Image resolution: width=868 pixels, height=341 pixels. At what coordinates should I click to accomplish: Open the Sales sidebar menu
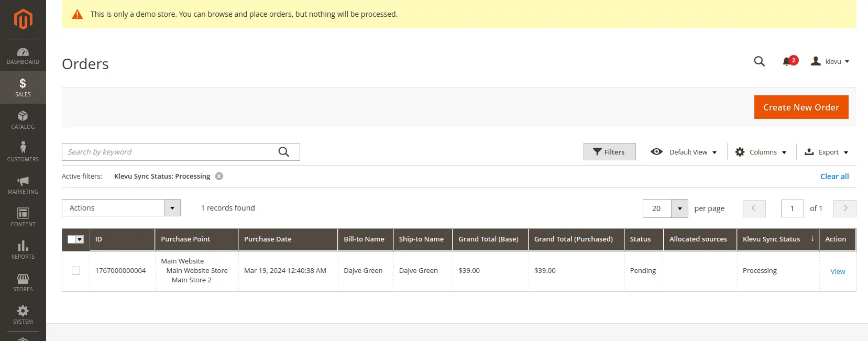click(x=23, y=87)
